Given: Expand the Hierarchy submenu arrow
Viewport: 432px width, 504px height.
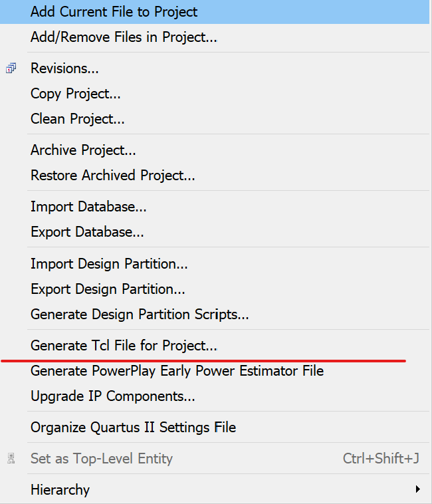Looking at the screenshot, I should pos(418,489).
